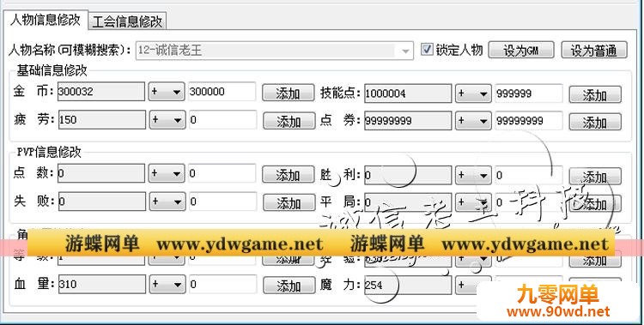Focus the 血量 amount input field
Screen dimensions: 644x325
click(x=222, y=284)
